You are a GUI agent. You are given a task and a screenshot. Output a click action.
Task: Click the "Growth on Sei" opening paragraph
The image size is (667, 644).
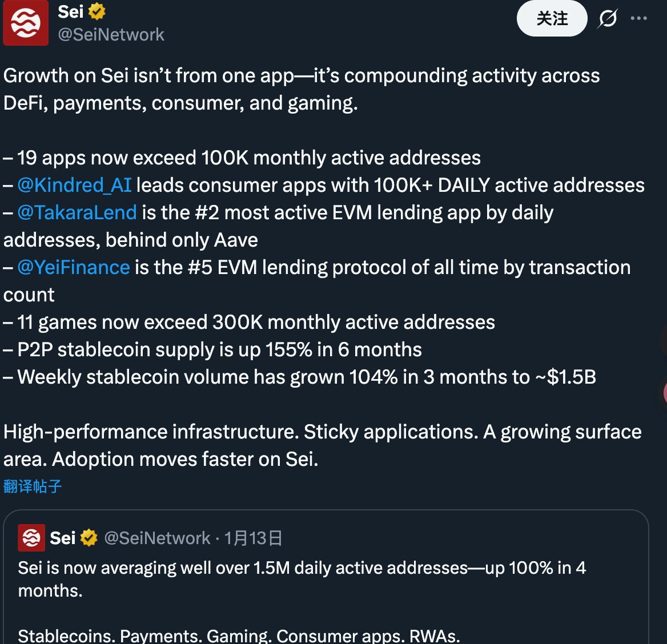point(302,89)
